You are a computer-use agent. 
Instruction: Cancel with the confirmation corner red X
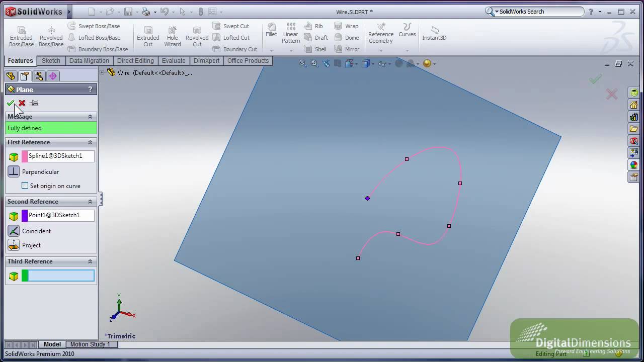[x=612, y=94]
